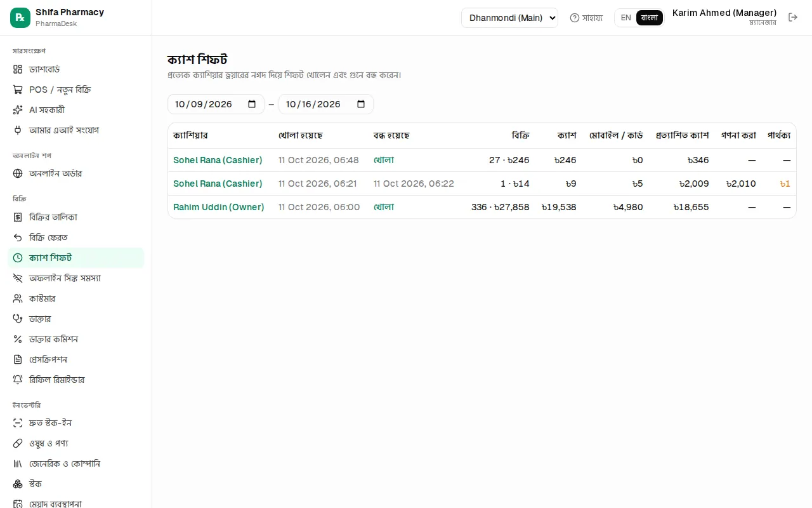Click the start date field 10/09/2026

[x=216, y=104]
